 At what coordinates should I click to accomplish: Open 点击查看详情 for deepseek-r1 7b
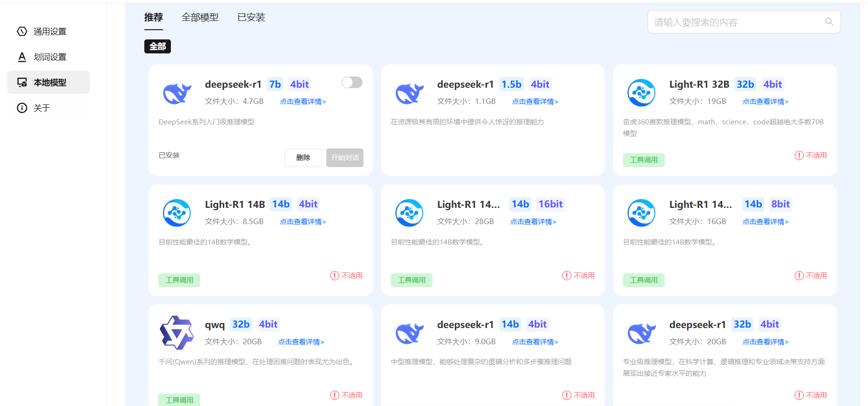coord(303,102)
